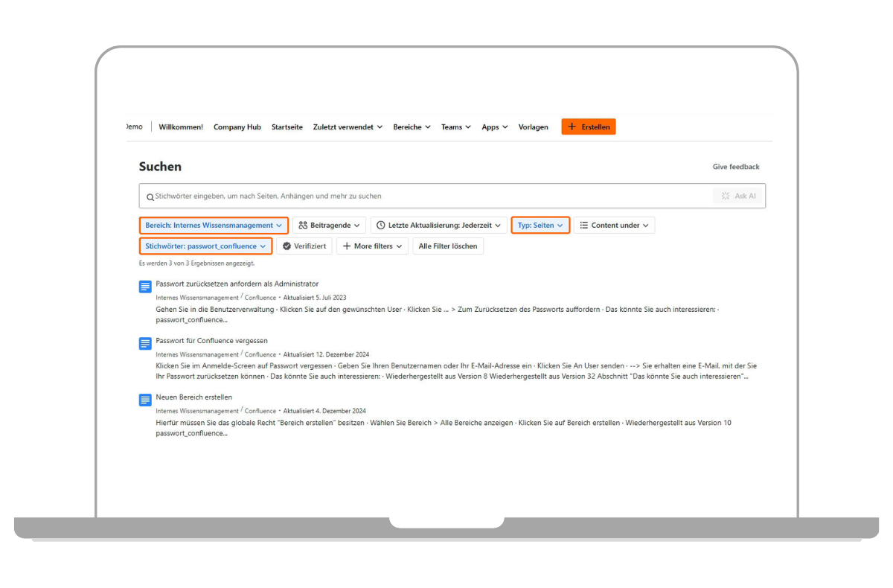The width and height of the screenshot is (893, 588).
Task: Click More filters button
Action: [372, 246]
